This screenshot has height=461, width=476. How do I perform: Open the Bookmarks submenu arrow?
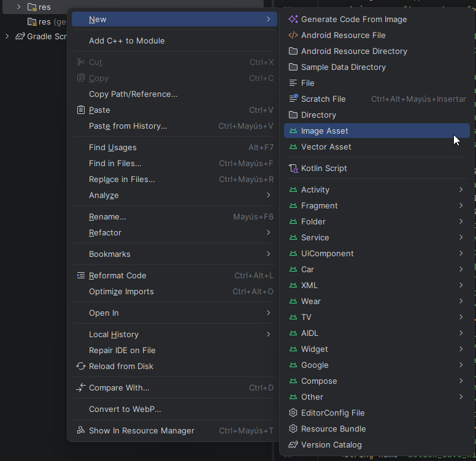268,254
